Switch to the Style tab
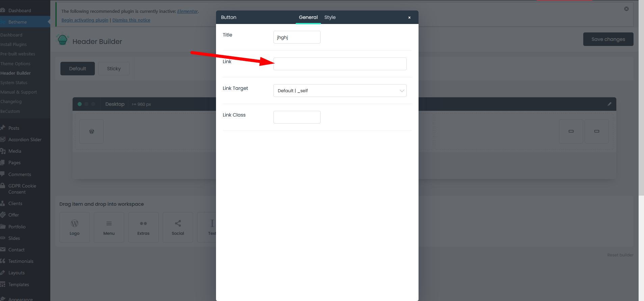 pos(330,17)
